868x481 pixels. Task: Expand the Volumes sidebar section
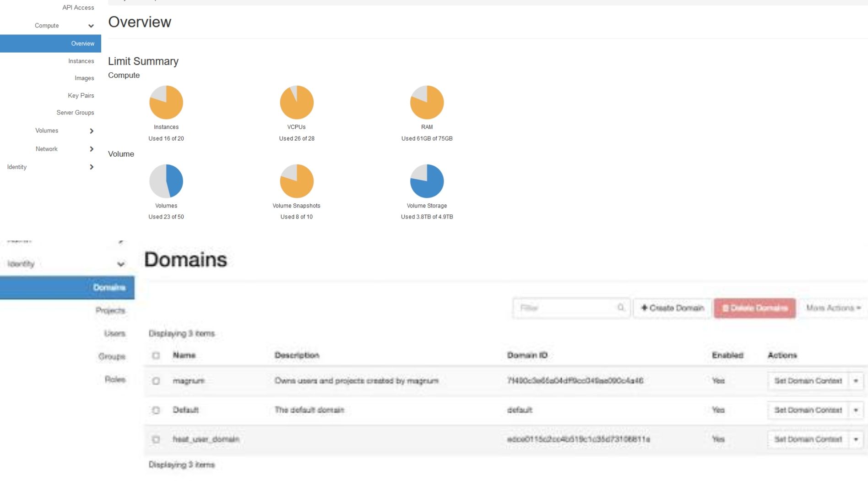coord(92,131)
